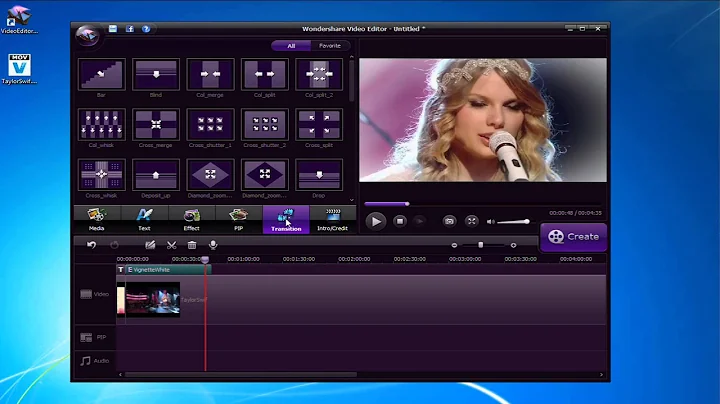Image resolution: width=720 pixels, height=404 pixels.
Task: Open the Wondershare logo menu
Action: pyautogui.click(x=87, y=35)
